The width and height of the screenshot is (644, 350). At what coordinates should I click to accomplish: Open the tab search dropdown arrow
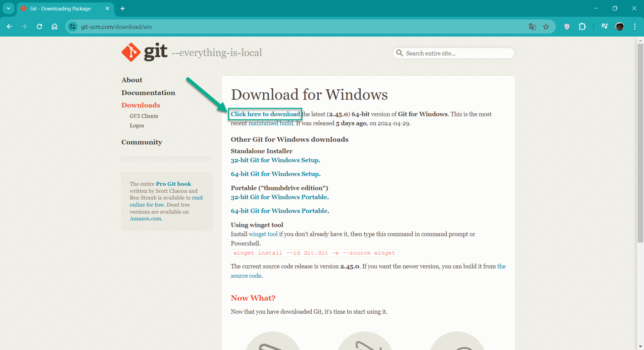pos(8,8)
